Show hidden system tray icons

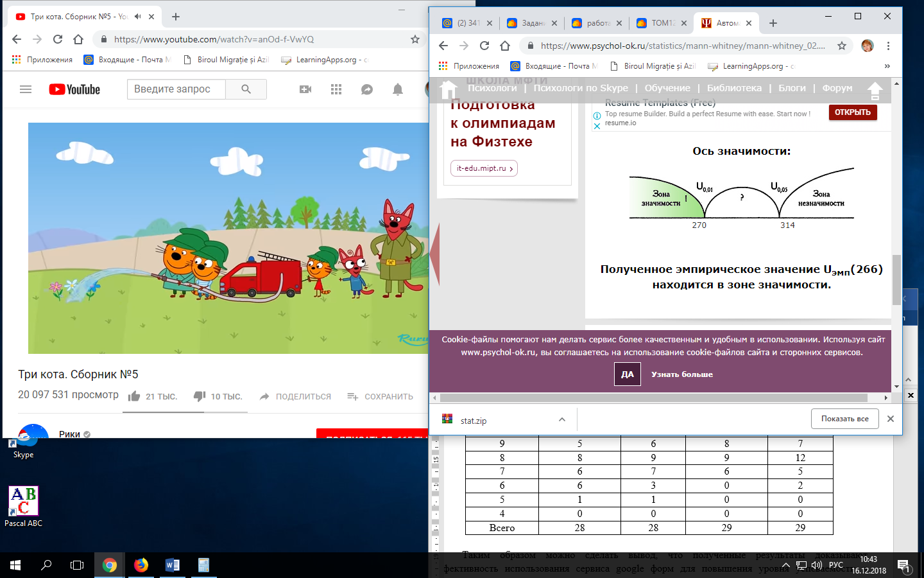tap(785, 565)
